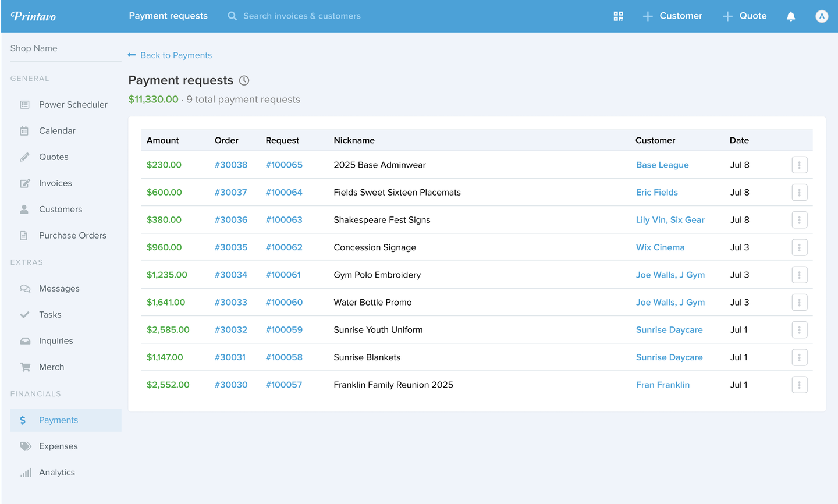Click the back arrow icon to Payments
The height and width of the screenshot is (504, 838).
[x=132, y=55]
